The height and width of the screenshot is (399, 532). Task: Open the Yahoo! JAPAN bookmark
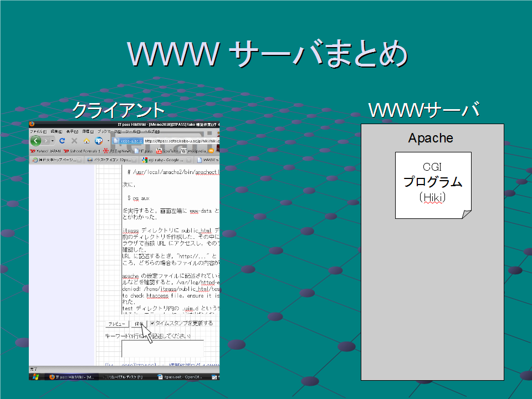pyautogui.click(x=46, y=150)
